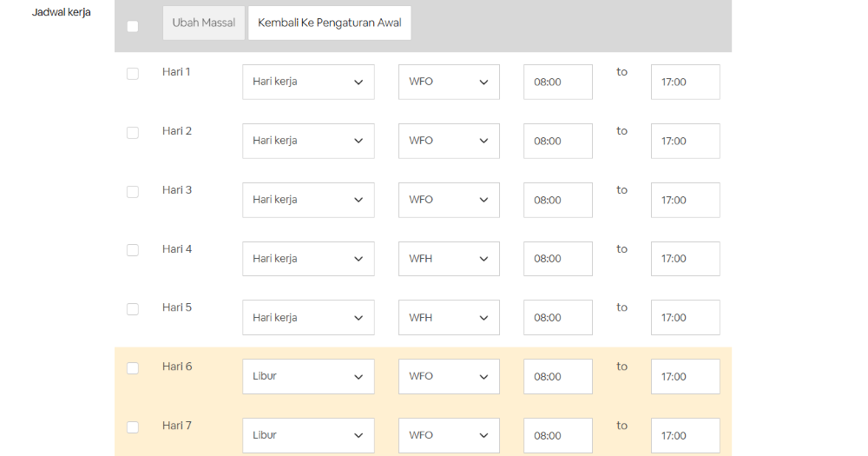This screenshot has width=868, height=456.
Task: Open the Hari 3 Hari kerja dropdown
Action: click(308, 200)
